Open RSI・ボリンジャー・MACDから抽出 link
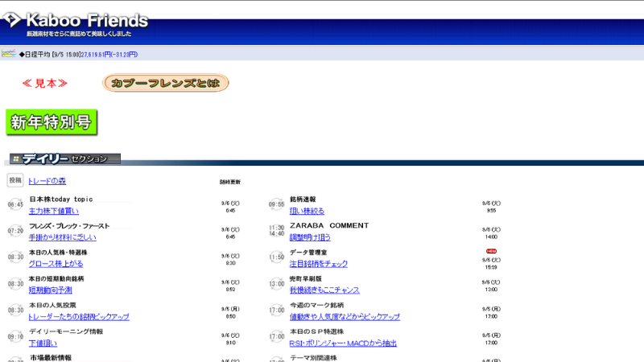 click(x=343, y=343)
